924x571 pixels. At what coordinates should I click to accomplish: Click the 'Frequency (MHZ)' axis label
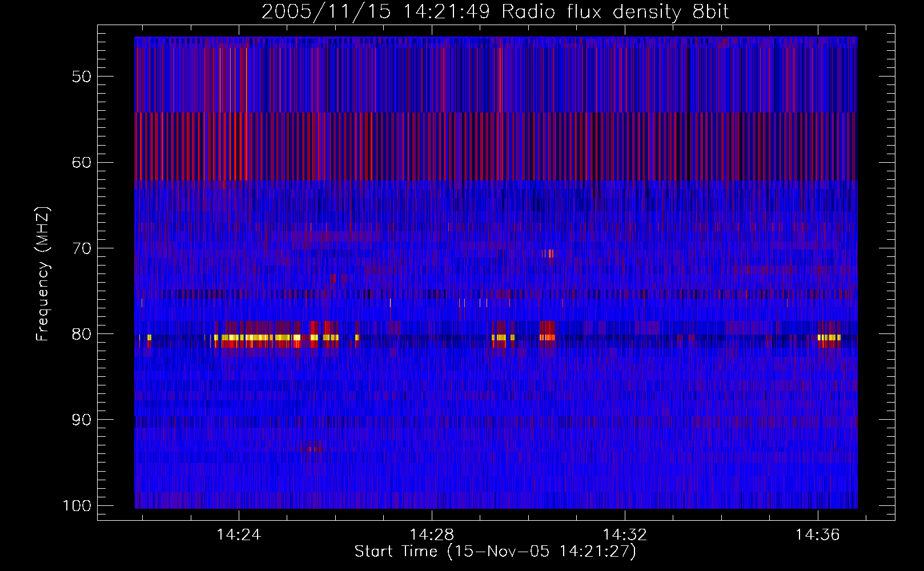[43, 274]
